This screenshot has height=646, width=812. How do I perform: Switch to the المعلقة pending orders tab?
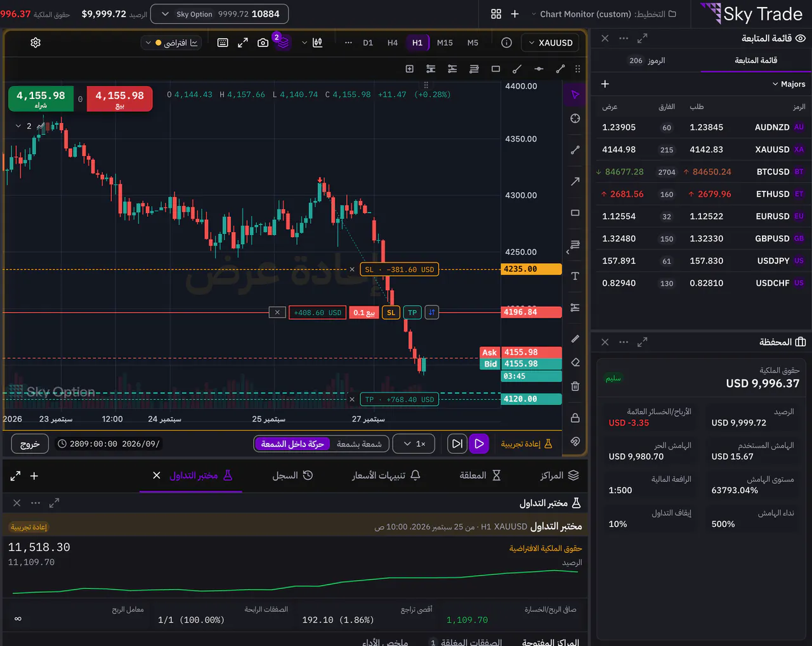480,475
